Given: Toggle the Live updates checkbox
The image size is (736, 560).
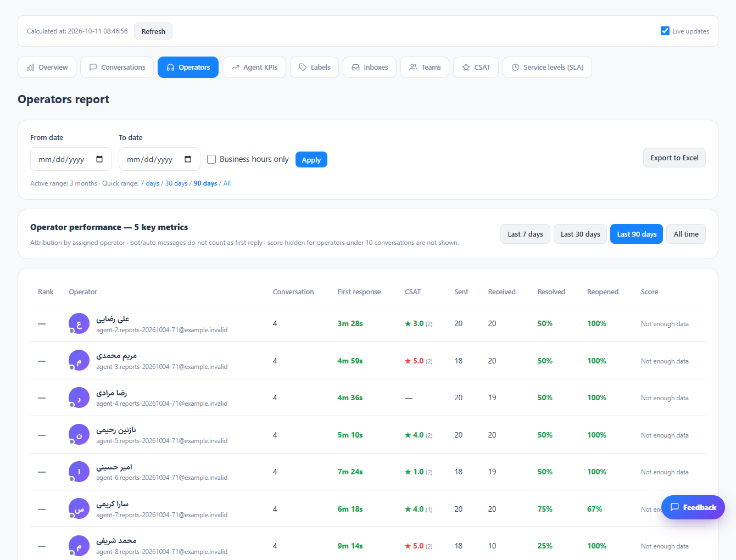Looking at the screenshot, I should coord(665,31).
